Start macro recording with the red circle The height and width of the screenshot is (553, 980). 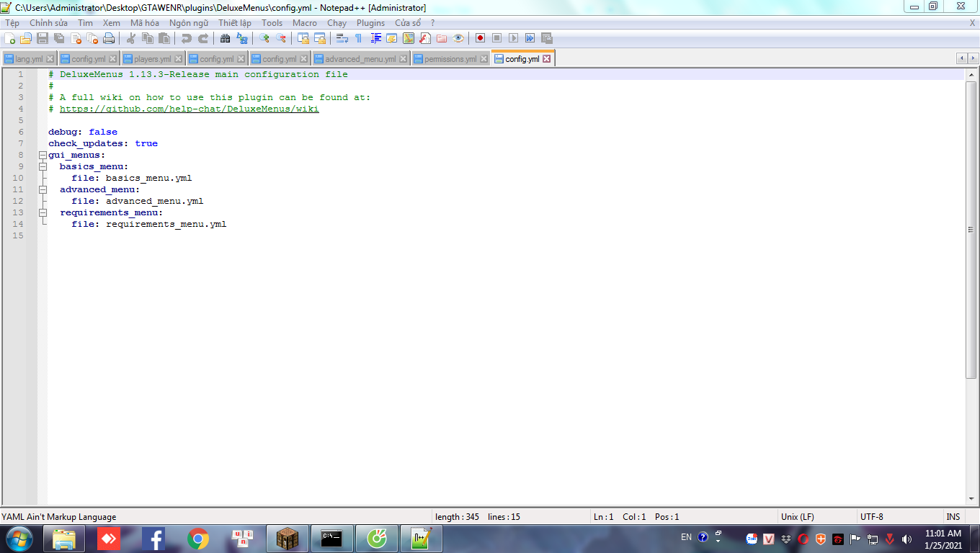click(x=480, y=38)
